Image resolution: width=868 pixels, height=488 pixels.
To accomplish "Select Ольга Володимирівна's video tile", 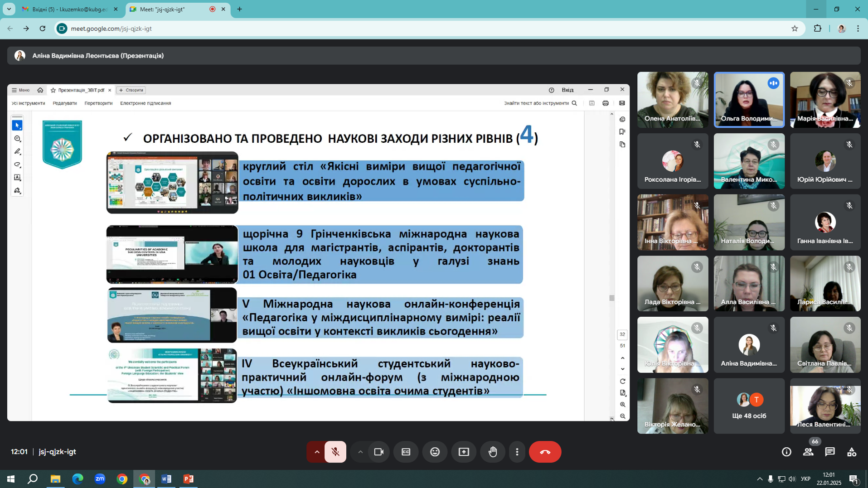I will 749,100.
